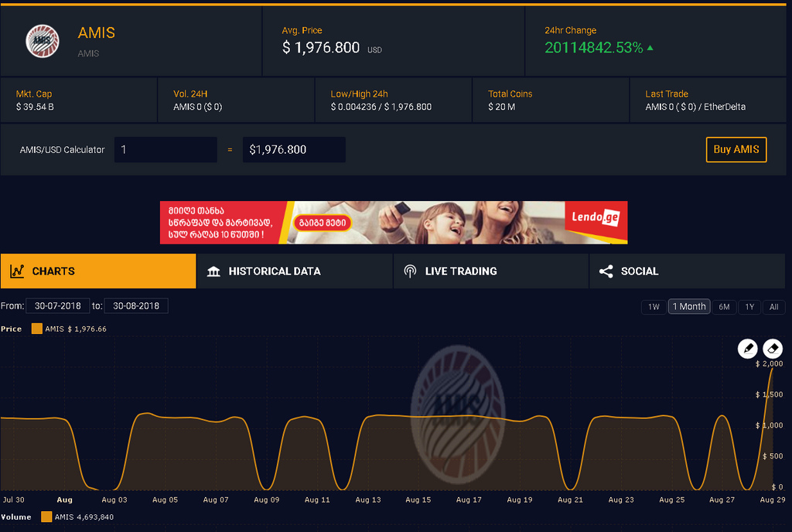The height and width of the screenshot is (532, 792).
Task: Select the chart eraser tool
Action: (x=773, y=348)
